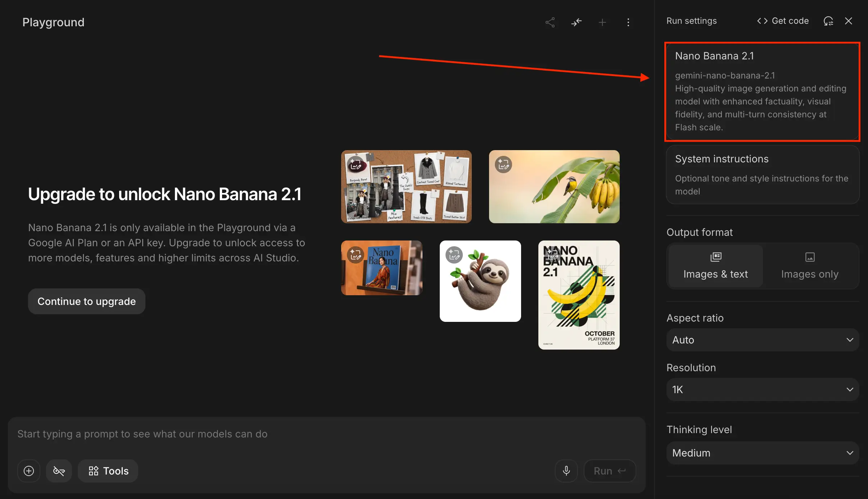Click the prompt text input field
The height and width of the screenshot is (499, 868).
pos(326,434)
